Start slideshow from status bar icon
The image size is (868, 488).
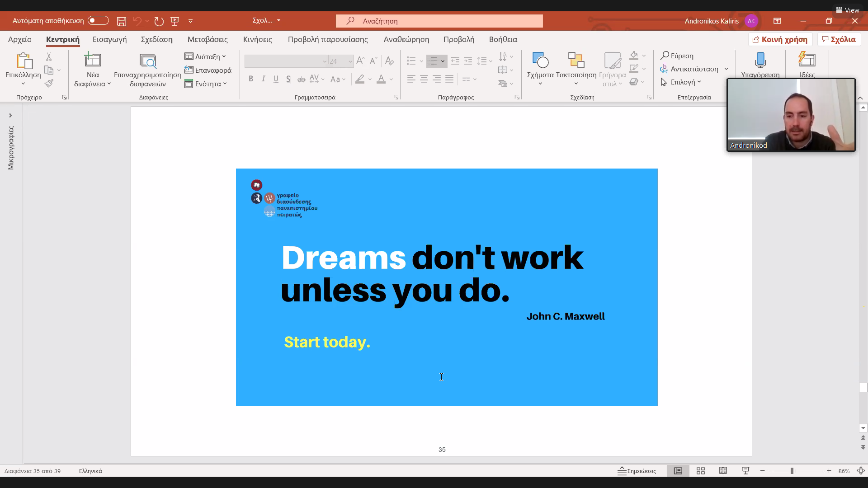pos(745,471)
